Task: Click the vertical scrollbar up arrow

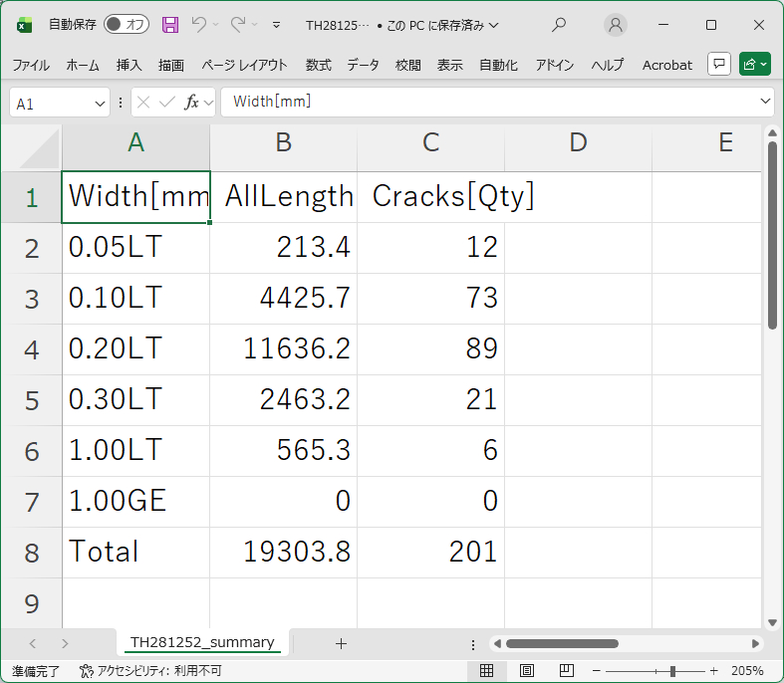Action: coord(772,132)
